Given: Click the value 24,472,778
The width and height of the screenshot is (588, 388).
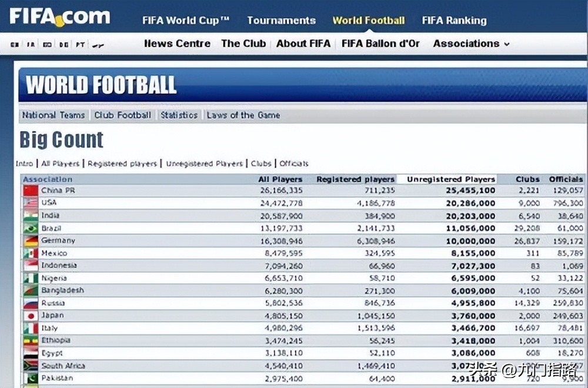Looking at the screenshot, I should pyautogui.click(x=281, y=203).
